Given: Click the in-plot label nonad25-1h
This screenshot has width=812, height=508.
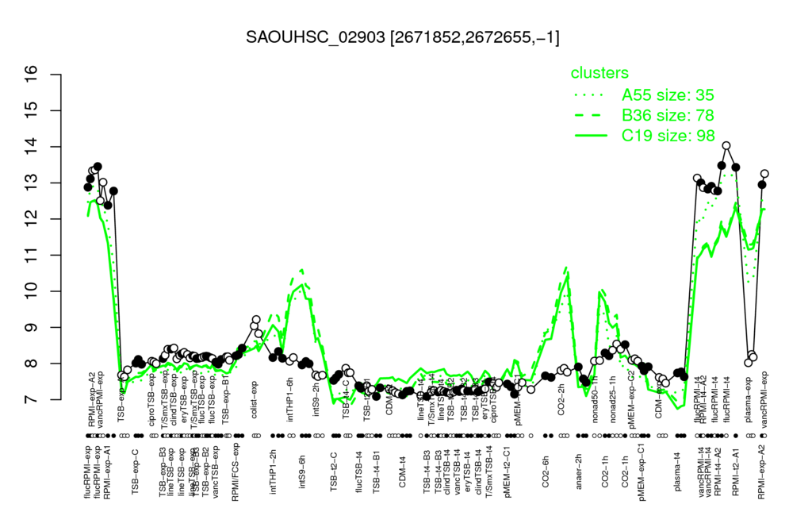Looking at the screenshot, I should coord(612,400).
